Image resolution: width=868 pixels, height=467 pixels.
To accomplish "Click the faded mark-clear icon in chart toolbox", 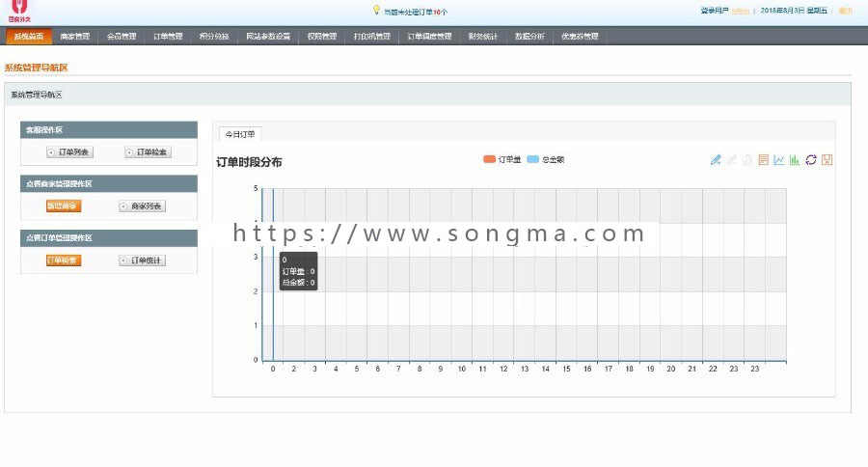I will (x=747, y=160).
